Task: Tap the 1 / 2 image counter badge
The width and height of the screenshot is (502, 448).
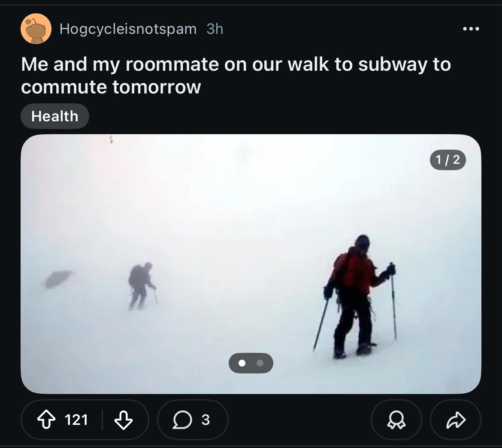Action: tap(448, 160)
